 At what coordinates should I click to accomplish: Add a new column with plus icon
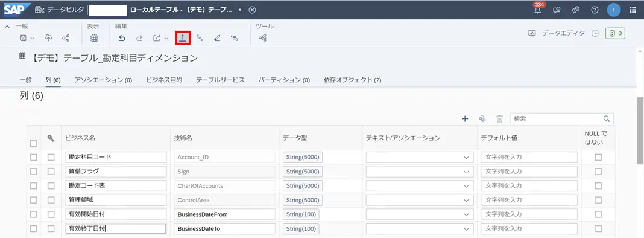(x=465, y=119)
